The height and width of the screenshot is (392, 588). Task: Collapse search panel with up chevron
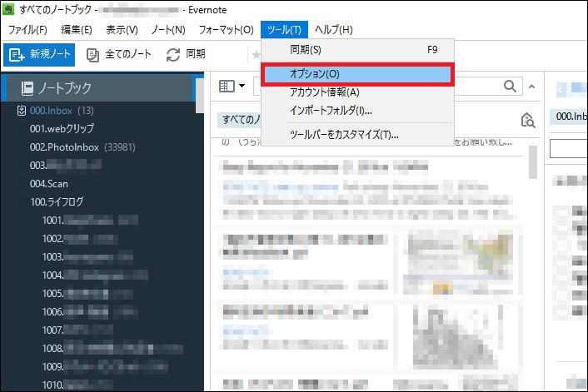[x=531, y=87]
